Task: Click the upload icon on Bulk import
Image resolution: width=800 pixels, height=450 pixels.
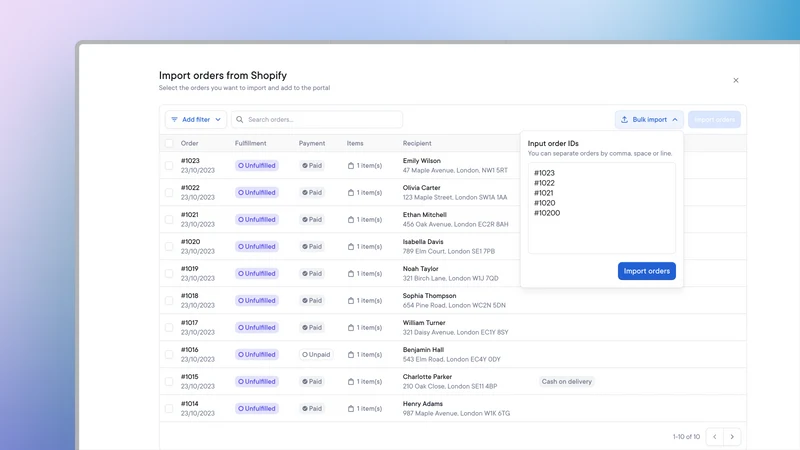Action: click(x=624, y=119)
